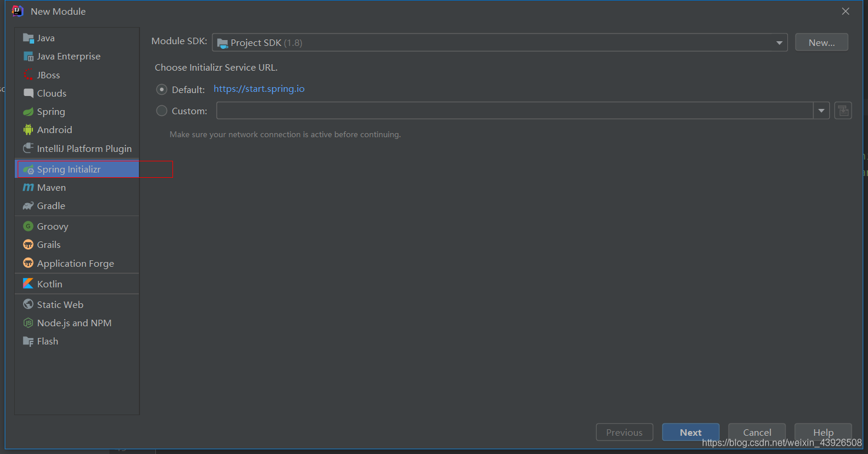Select the 'Clouds' list entry
The height and width of the screenshot is (454, 868).
[x=77, y=93]
